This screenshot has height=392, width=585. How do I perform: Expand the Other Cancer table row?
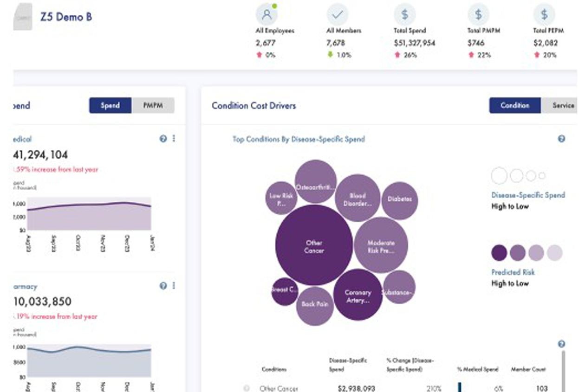click(x=247, y=388)
